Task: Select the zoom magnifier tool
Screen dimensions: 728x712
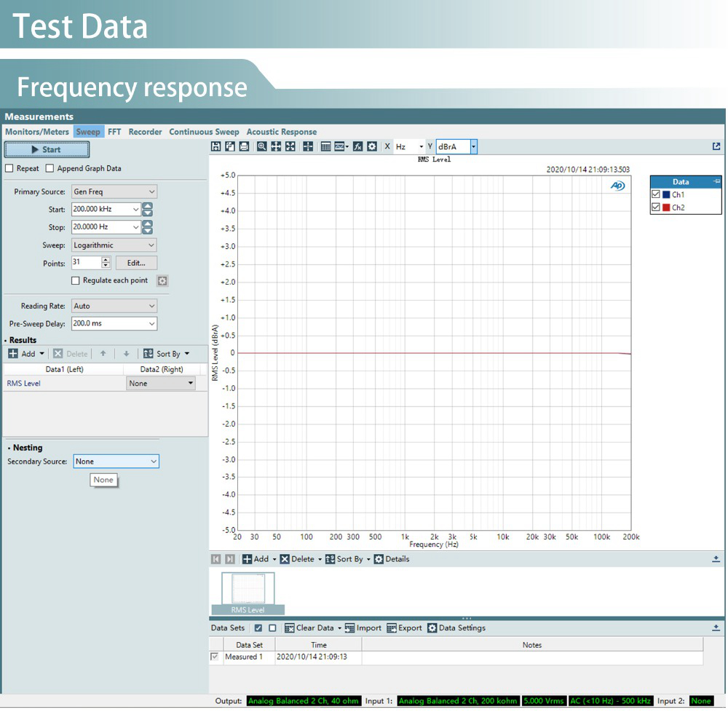Action: (x=262, y=147)
